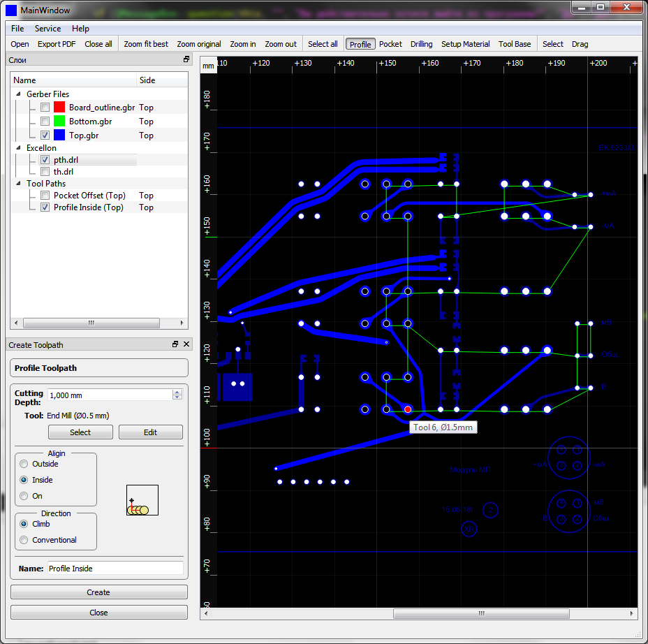
Task: Choose Climb milling direction
Action: pos(24,524)
